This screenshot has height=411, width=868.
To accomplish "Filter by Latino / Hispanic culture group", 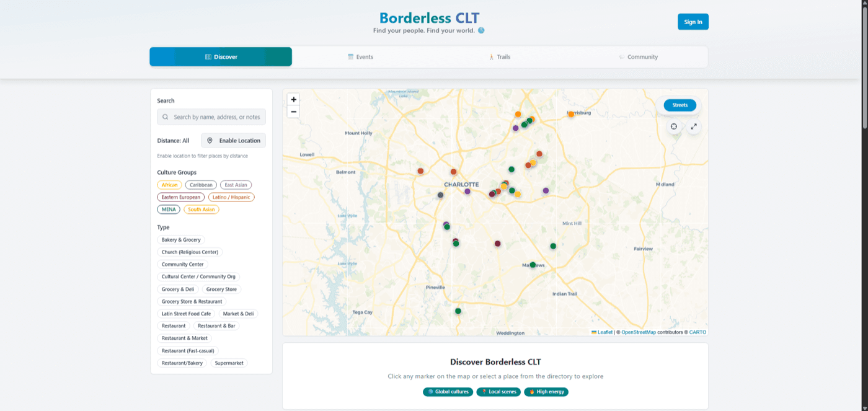I will [231, 197].
